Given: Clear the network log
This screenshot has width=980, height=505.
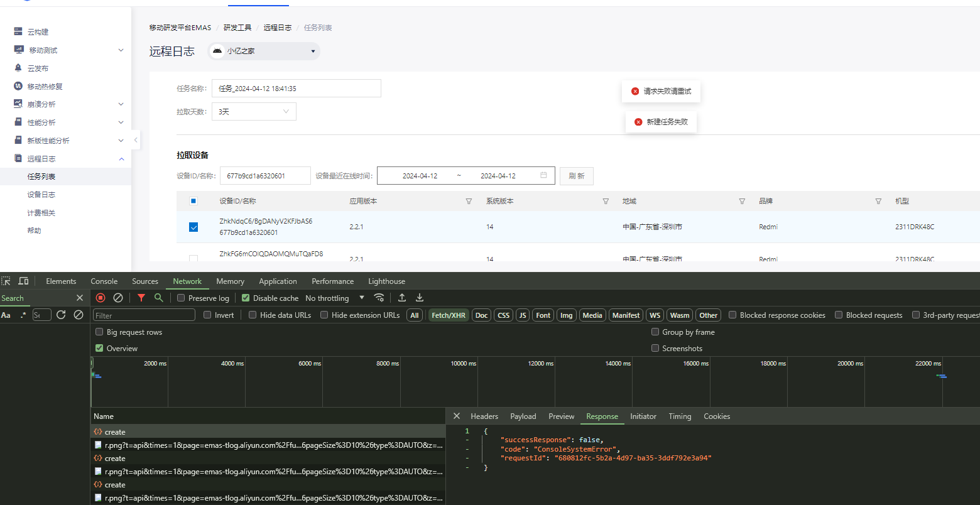Looking at the screenshot, I should click(x=118, y=298).
